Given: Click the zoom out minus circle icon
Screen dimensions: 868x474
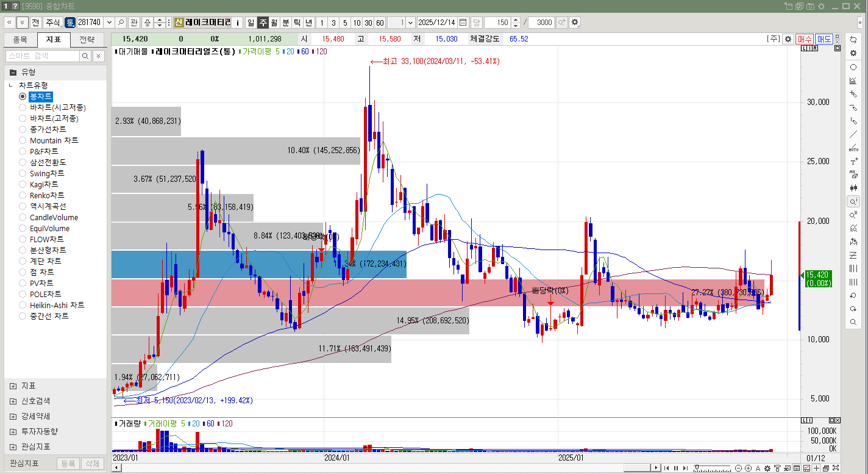Looking at the screenshot, I should [739, 468].
